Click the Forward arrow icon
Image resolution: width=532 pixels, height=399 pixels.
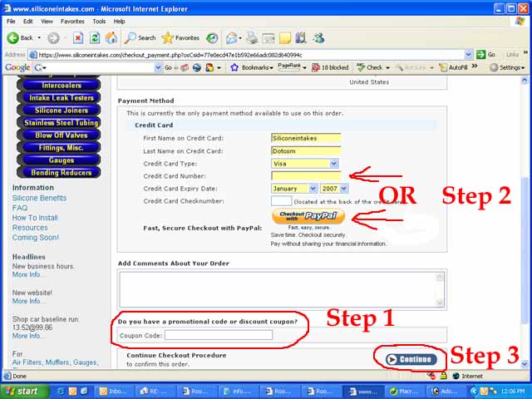pos(53,37)
